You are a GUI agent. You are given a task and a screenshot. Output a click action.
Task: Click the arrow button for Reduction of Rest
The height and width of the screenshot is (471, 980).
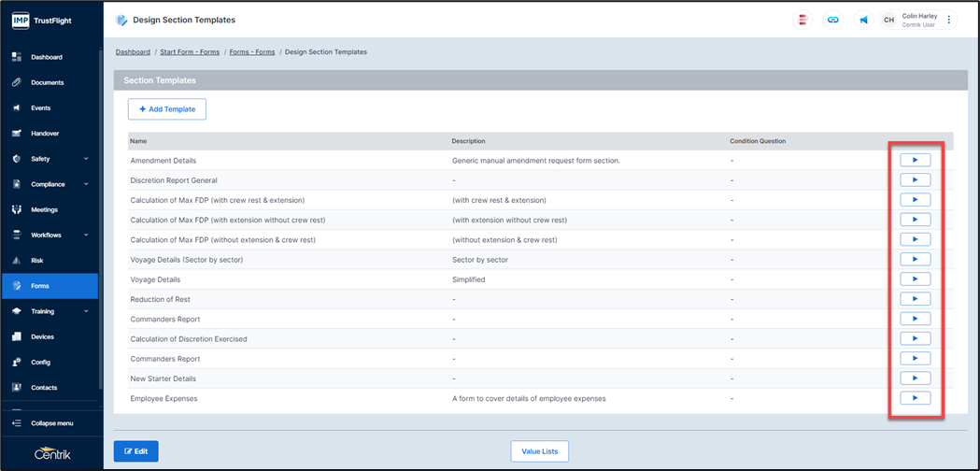tap(915, 299)
